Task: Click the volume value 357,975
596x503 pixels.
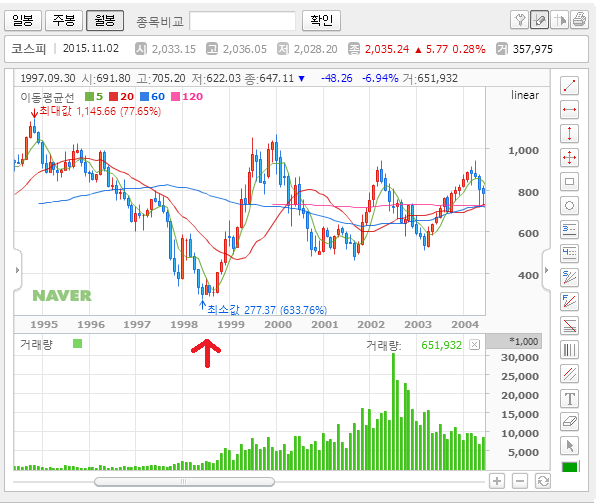Action: (533, 49)
